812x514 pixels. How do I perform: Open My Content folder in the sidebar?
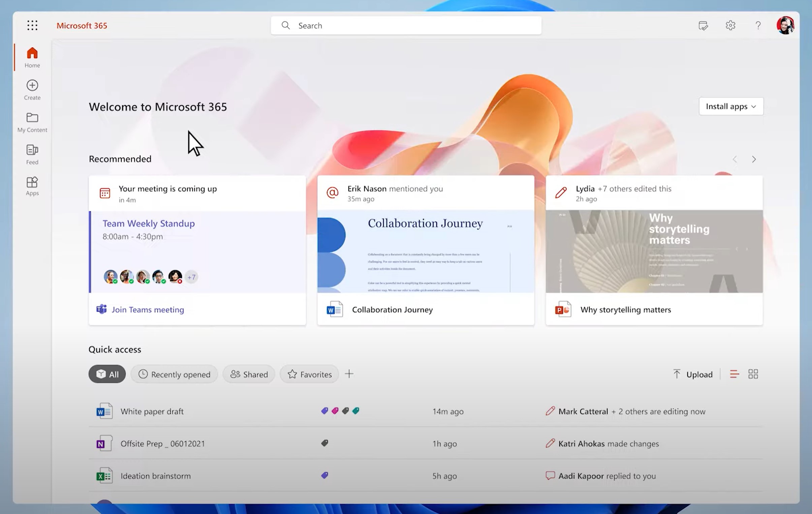[32, 122]
